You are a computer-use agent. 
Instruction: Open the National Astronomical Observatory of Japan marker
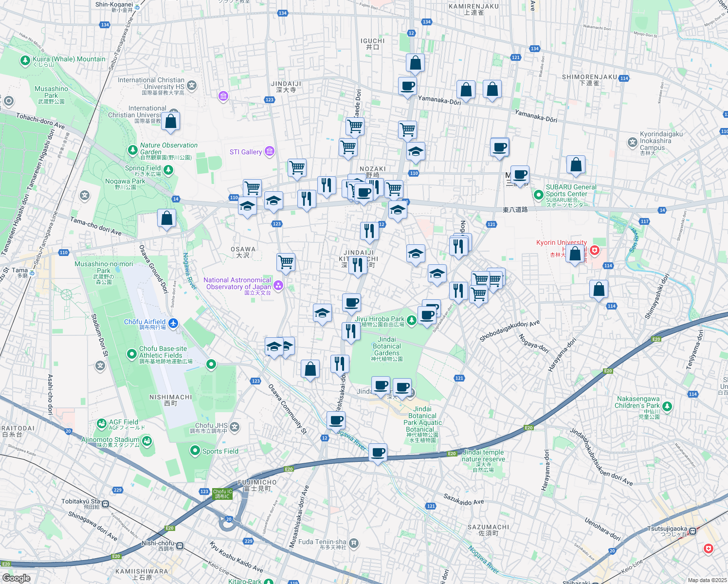pyautogui.click(x=278, y=285)
